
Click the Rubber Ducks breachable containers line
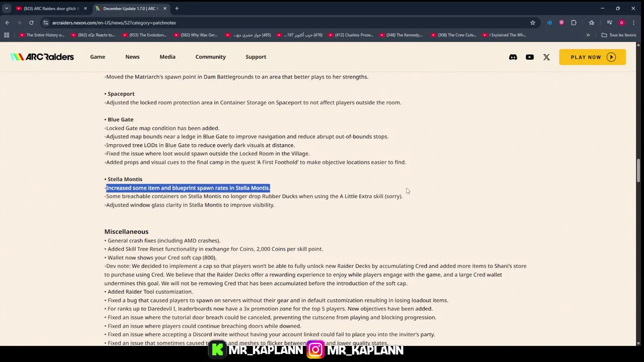pyautogui.click(x=254, y=197)
